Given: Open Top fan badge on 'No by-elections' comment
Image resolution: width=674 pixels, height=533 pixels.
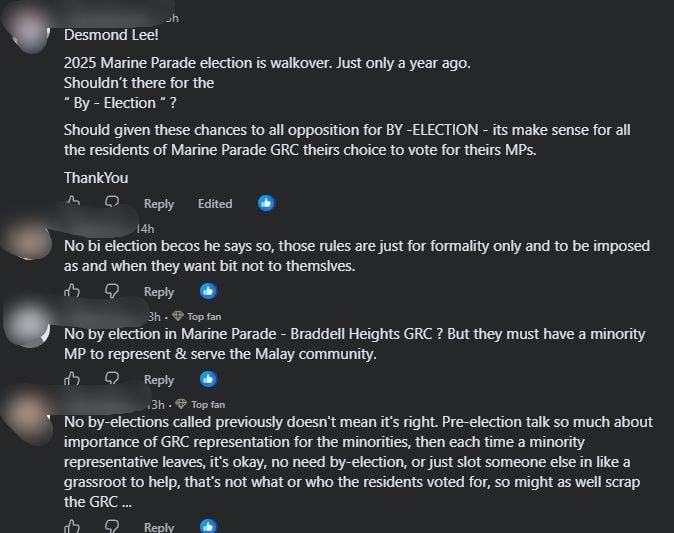Looking at the screenshot, I should (x=201, y=404).
